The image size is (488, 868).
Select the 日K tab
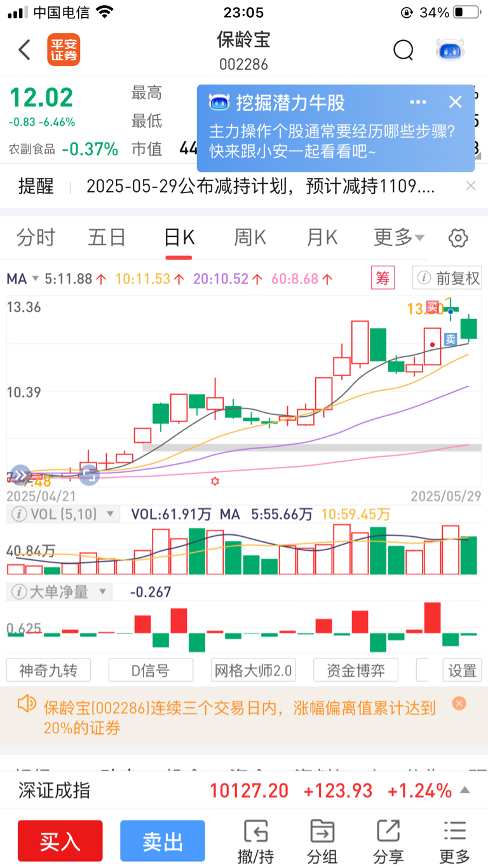tap(179, 238)
